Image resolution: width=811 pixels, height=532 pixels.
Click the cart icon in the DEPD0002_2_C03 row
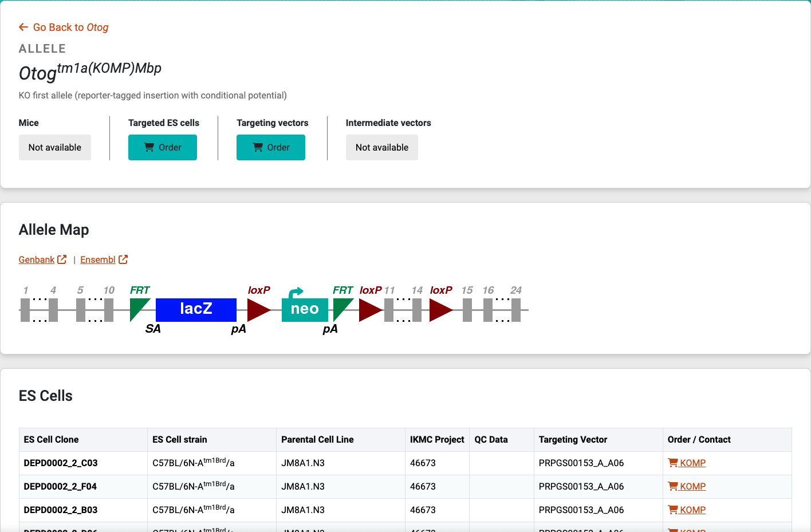(x=673, y=463)
